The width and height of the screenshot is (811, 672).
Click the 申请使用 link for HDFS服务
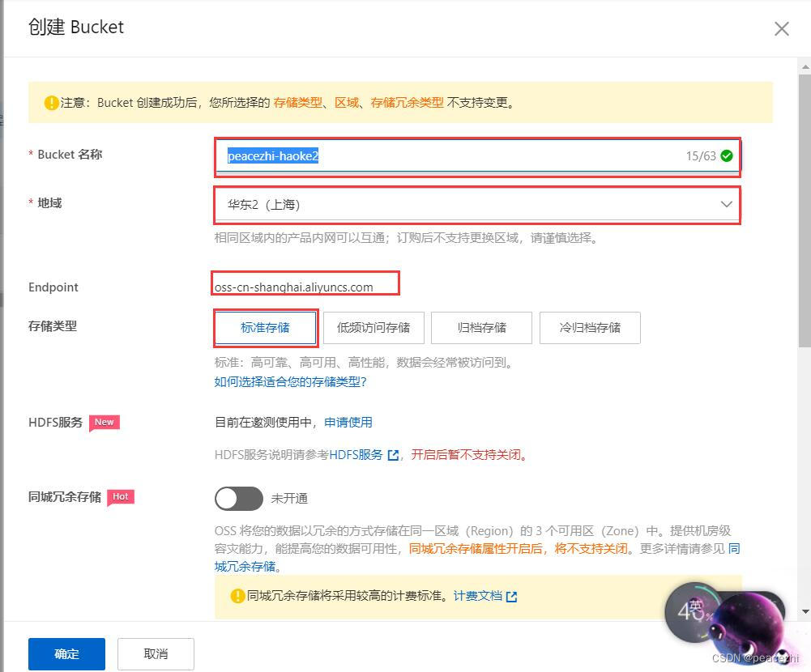click(x=348, y=422)
